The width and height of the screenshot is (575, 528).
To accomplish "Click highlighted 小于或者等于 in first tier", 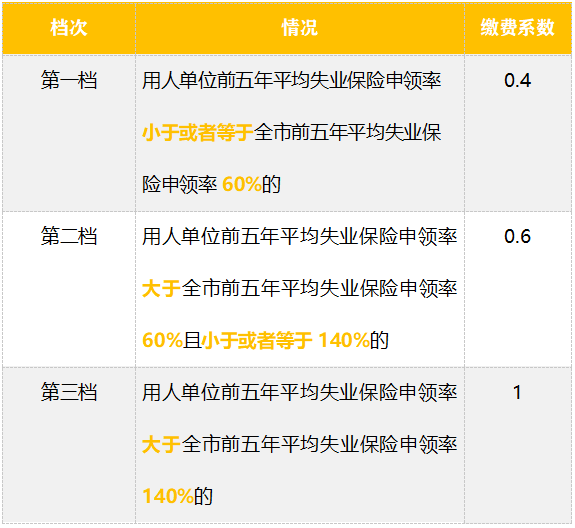I will coord(198,132).
